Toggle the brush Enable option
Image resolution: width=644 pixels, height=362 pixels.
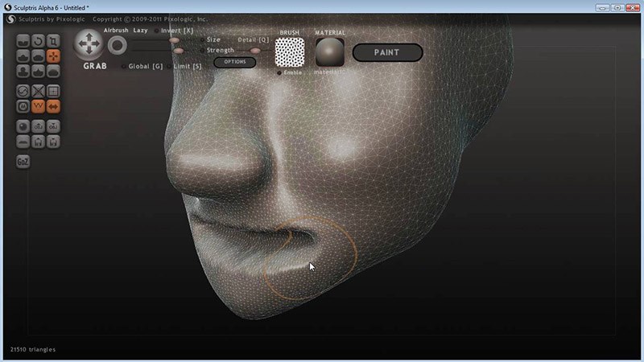tap(279, 72)
